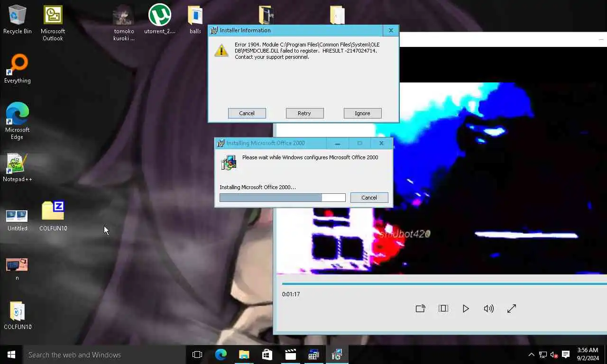Screen dimensions: 607x364
Task: Click the Search the web and Windows box
Action: pyautogui.click(x=104, y=355)
